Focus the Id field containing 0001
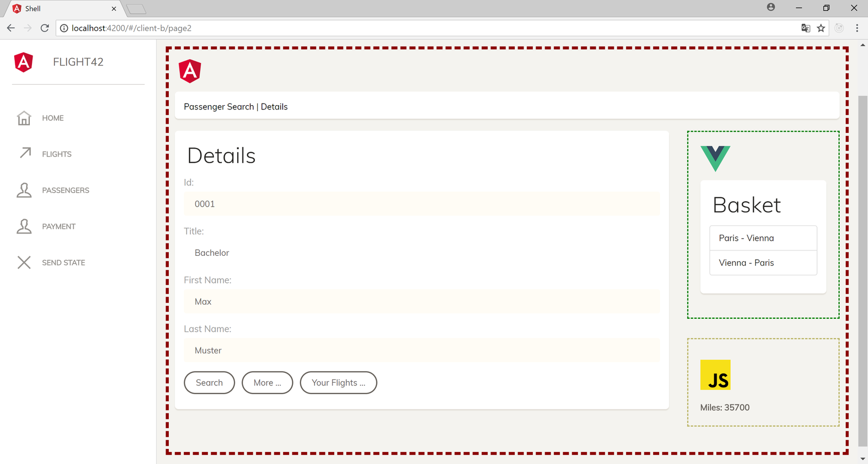 (422, 204)
